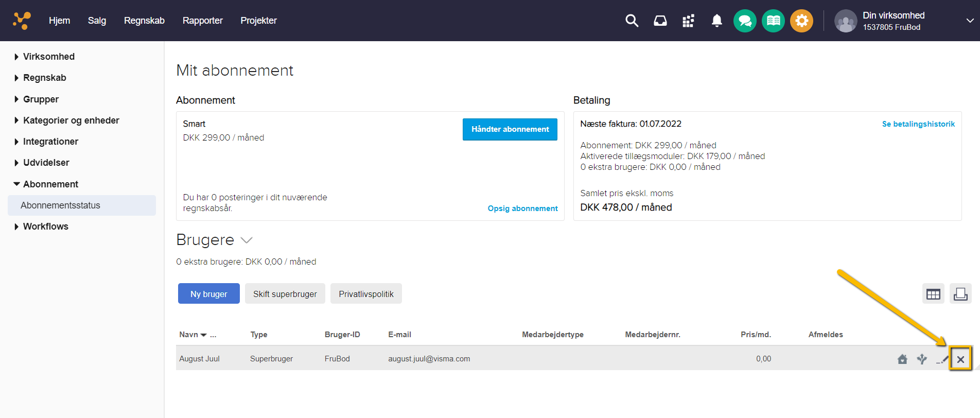Open the Din virksomhed account dropdown

click(970, 21)
